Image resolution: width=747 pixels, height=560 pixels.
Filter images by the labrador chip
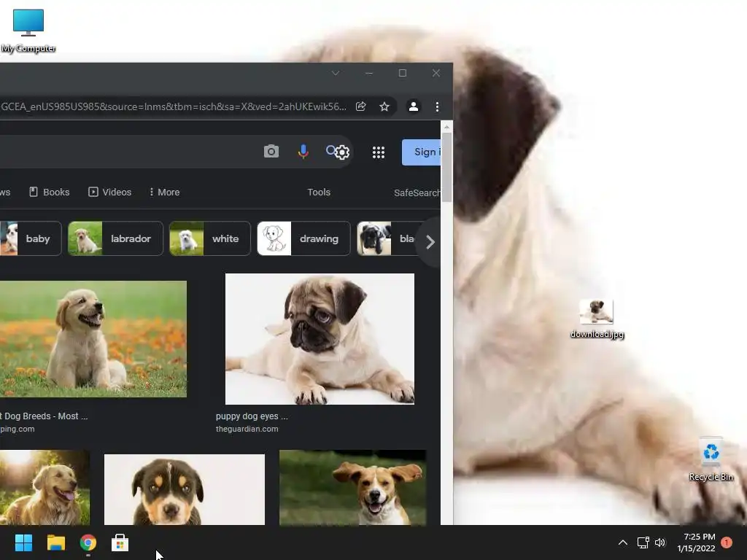(116, 238)
